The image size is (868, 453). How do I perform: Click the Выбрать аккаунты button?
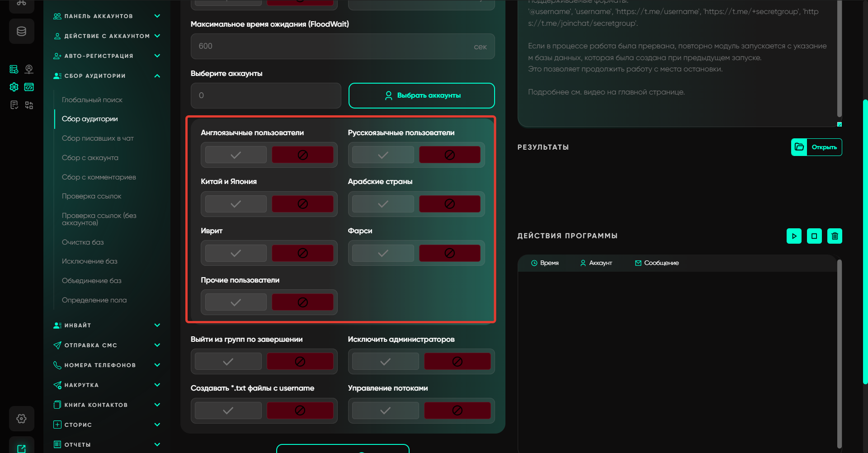(421, 95)
